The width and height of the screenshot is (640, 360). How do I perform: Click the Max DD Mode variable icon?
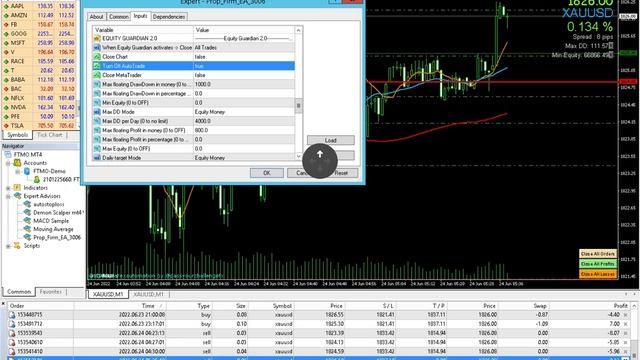(x=97, y=112)
